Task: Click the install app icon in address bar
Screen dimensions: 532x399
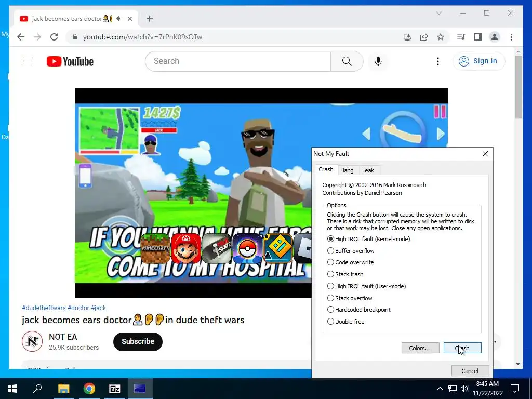Action: coord(407,37)
